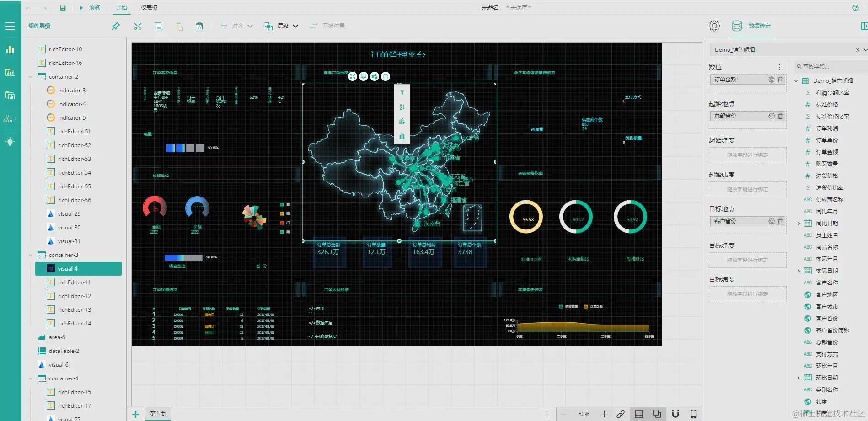This screenshot has height=421, width=868.
Task: Delete the selected component with toolbar trash icon
Action: (199, 26)
